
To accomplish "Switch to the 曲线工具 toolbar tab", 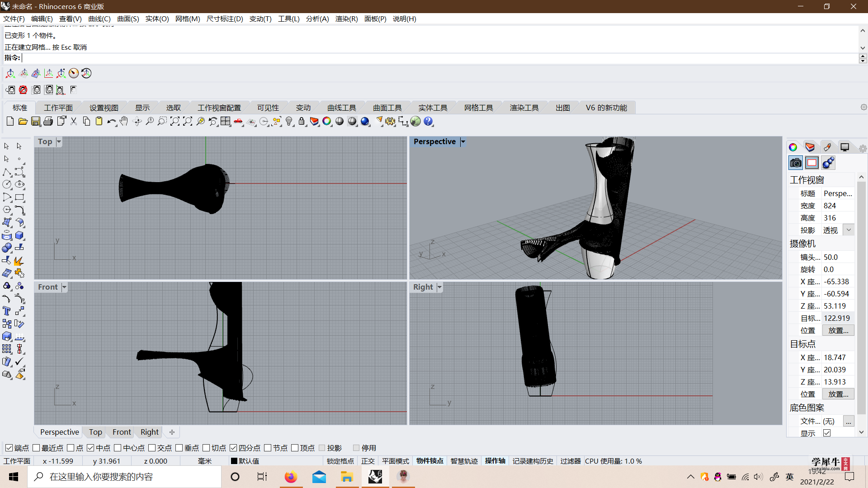I will click(341, 108).
